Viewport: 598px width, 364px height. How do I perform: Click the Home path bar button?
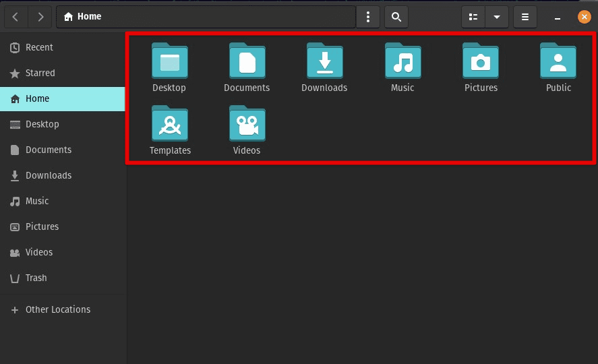pyautogui.click(x=83, y=17)
